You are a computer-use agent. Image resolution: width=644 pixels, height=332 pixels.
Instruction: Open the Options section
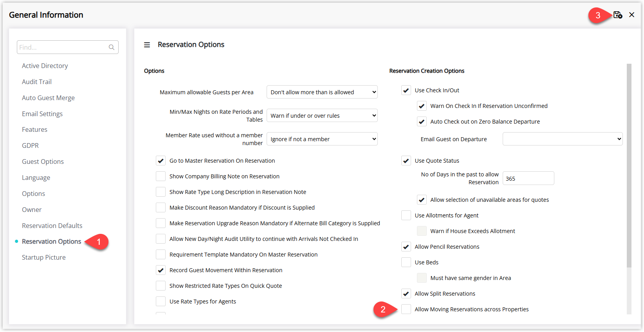(x=33, y=194)
